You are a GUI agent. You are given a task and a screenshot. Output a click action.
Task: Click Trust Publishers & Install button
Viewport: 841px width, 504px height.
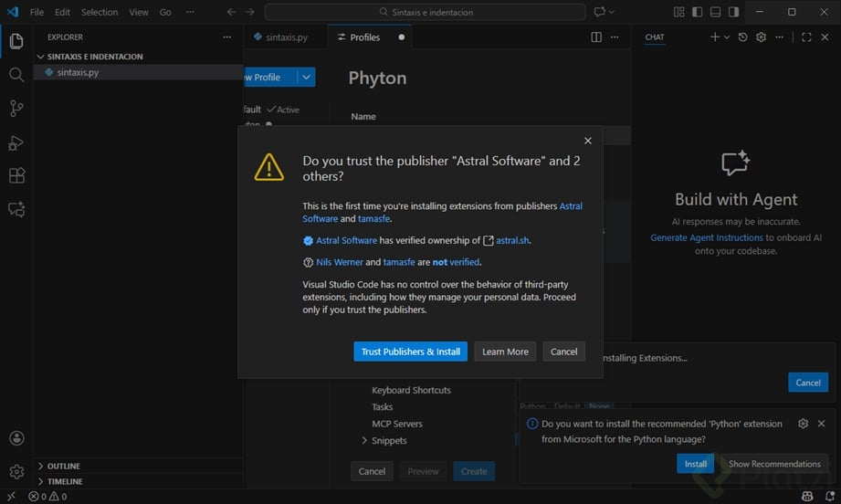pos(410,352)
